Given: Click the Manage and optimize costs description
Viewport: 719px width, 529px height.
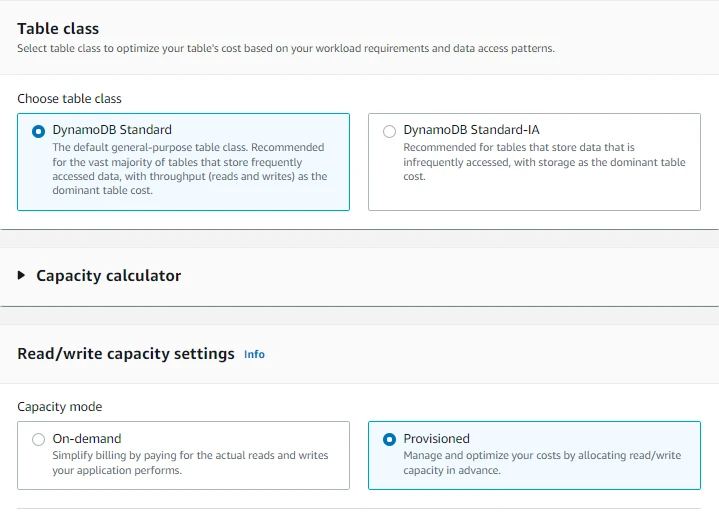Looking at the screenshot, I should (541, 462).
